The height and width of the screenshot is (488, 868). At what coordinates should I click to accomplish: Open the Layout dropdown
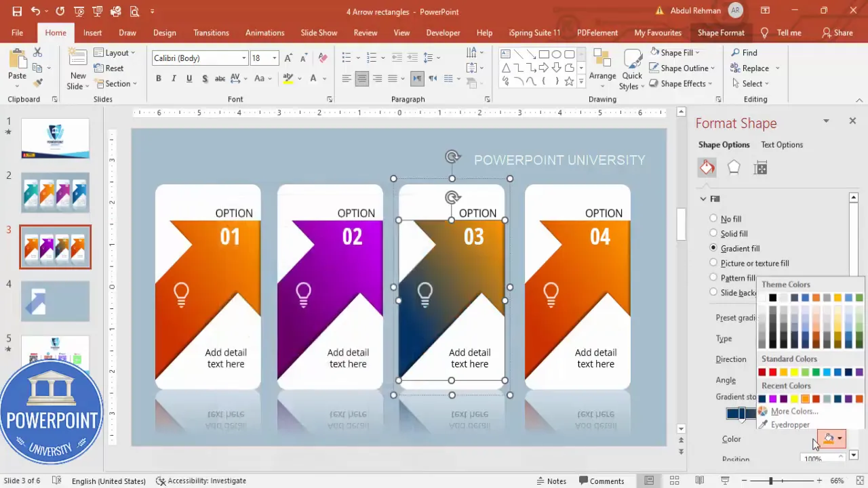tap(114, 53)
